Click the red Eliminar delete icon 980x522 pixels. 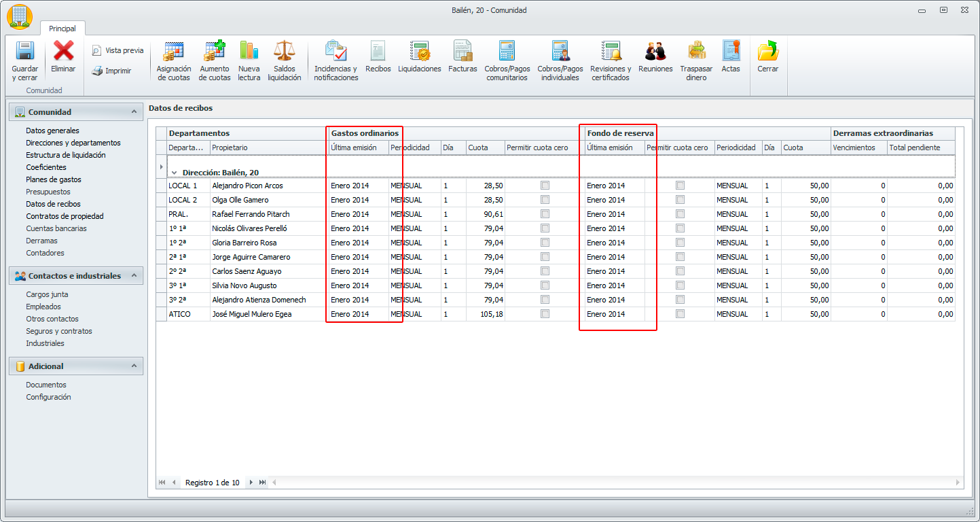click(x=64, y=51)
